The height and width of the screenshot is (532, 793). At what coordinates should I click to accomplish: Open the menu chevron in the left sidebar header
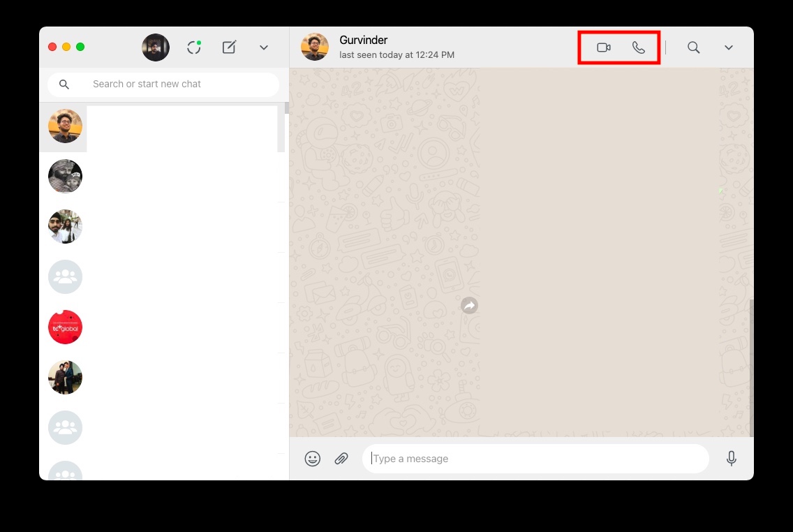pos(263,47)
